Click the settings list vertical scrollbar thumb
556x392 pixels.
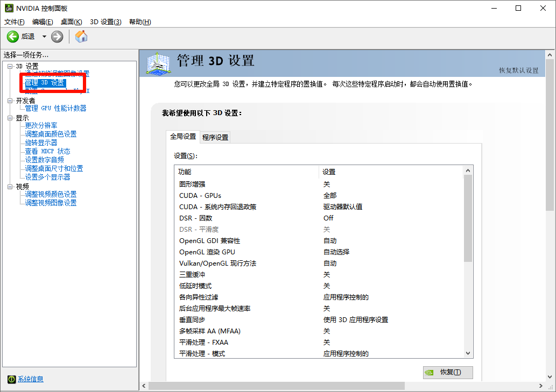pos(468,218)
